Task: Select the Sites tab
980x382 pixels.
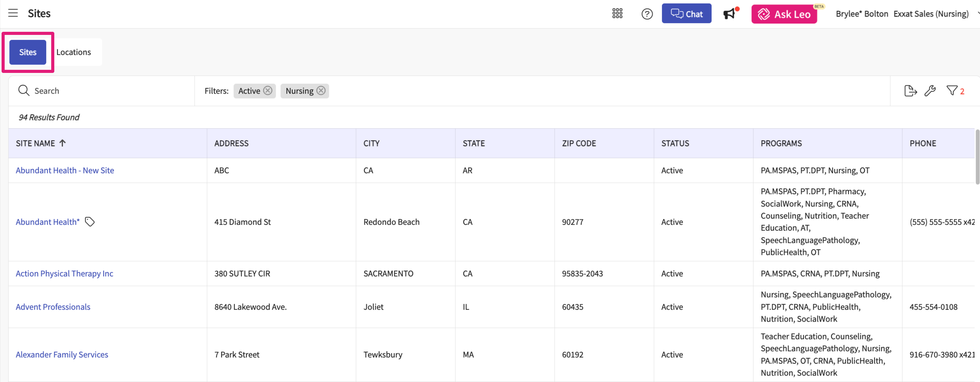Action: (28, 52)
